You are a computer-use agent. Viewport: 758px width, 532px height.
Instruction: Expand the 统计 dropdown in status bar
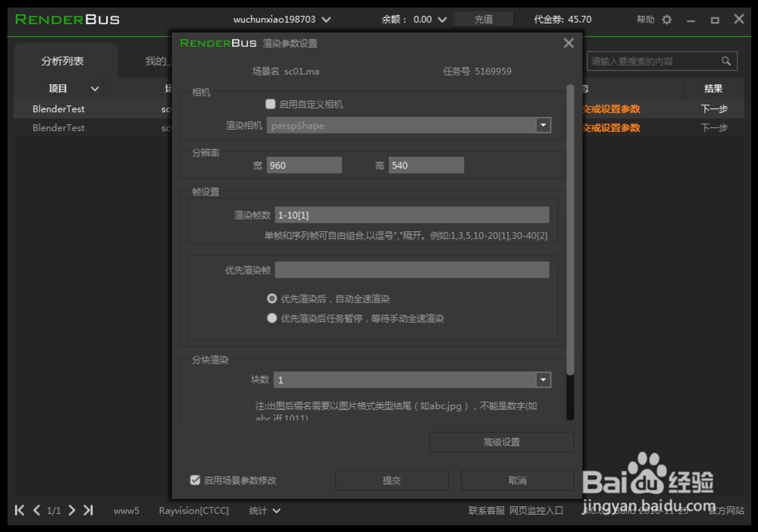(277, 511)
